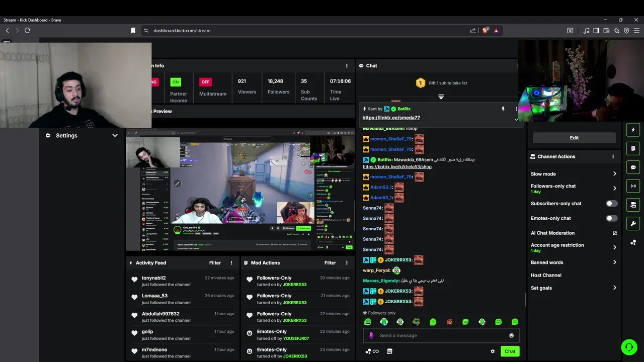Click the green support headset button
644x362 pixels.
(629, 347)
